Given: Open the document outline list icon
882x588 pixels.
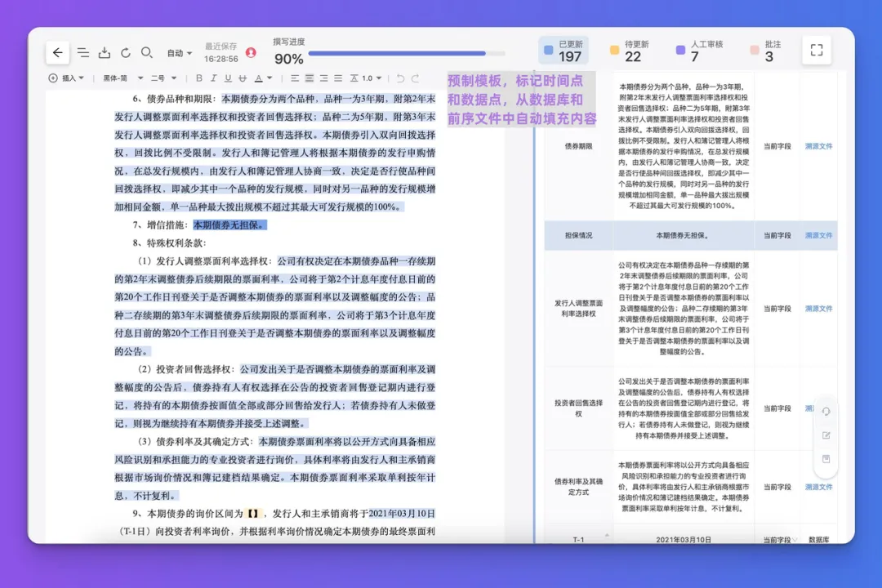Looking at the screenshot, I should 83,52.
